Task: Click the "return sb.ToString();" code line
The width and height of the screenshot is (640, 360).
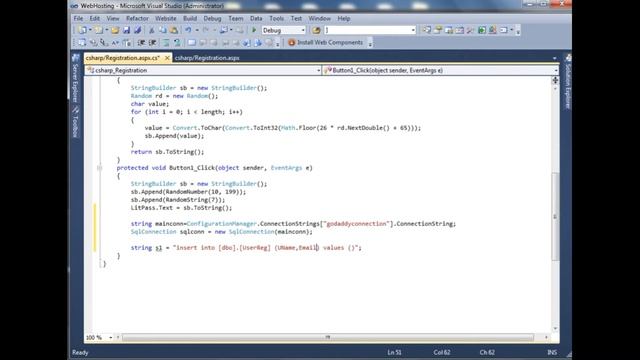Action: [167, 152]
